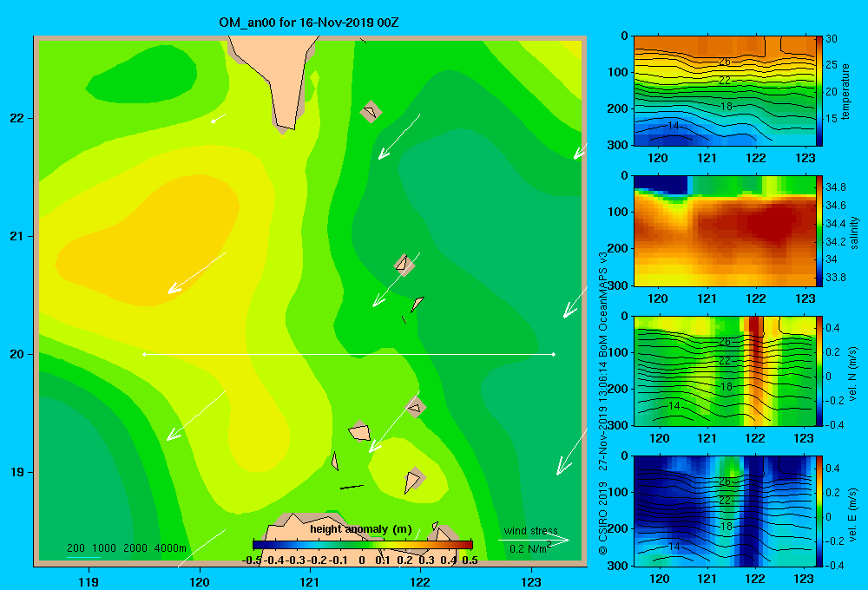Click latitude label "20" on main map
Viewport: 868px width, 590px height.
point(17,354)
